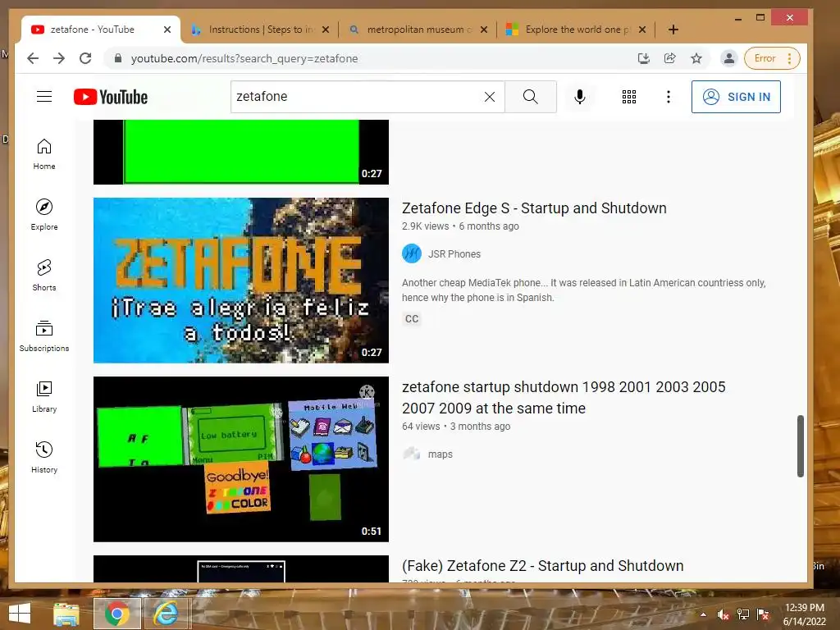Open a new browser tab
The height and width of the screenshot is (630, 840).
click(x=673, y=30)
